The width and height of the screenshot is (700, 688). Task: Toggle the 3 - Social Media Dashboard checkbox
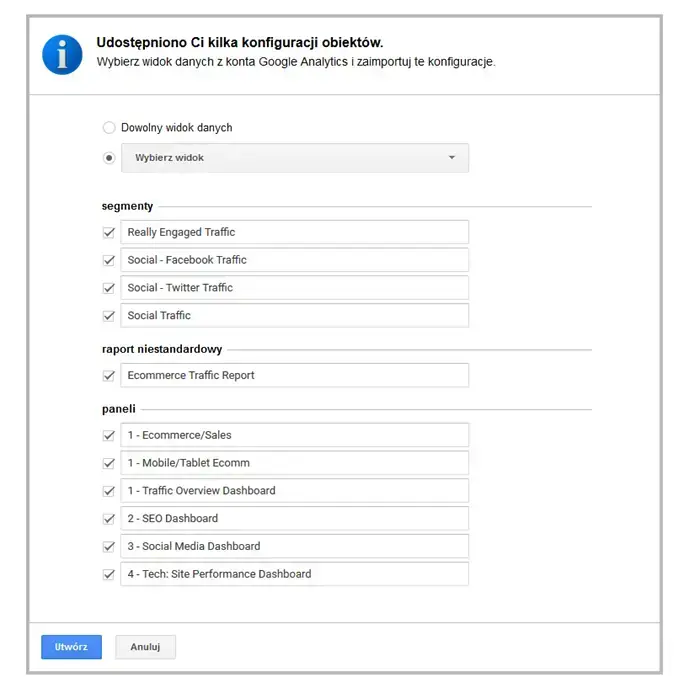coord(109,547)
